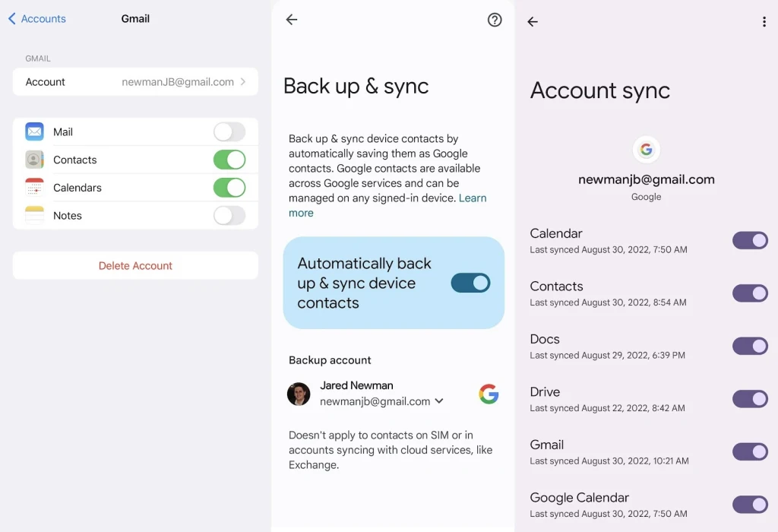Open the Learn more link
Viewport: 778px width, 532px height.
click(x=472, y=198)
